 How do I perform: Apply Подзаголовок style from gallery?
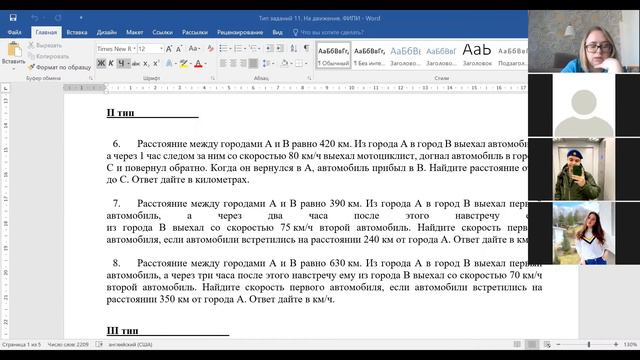[512, 55]
